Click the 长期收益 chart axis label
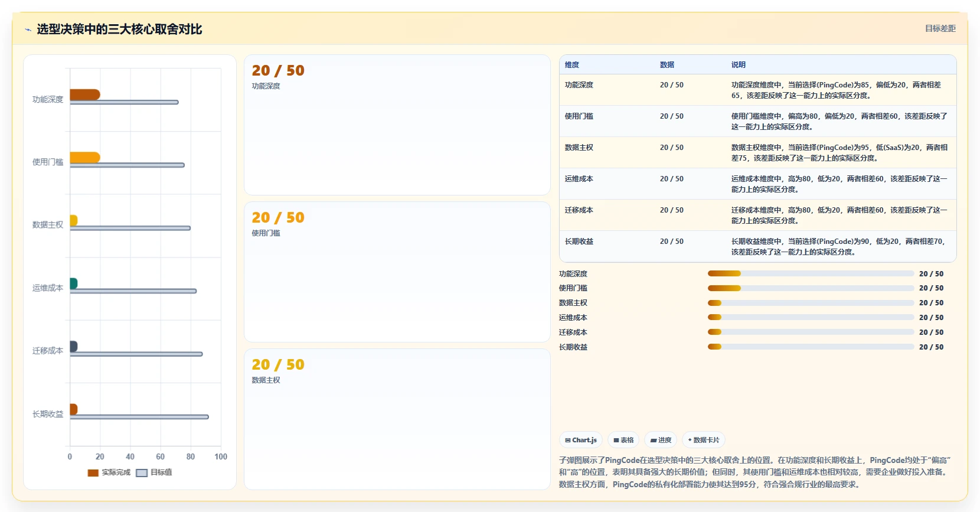The height and width of the screenshot is (512, 980). pyautogui.click(x=48, y=414)
